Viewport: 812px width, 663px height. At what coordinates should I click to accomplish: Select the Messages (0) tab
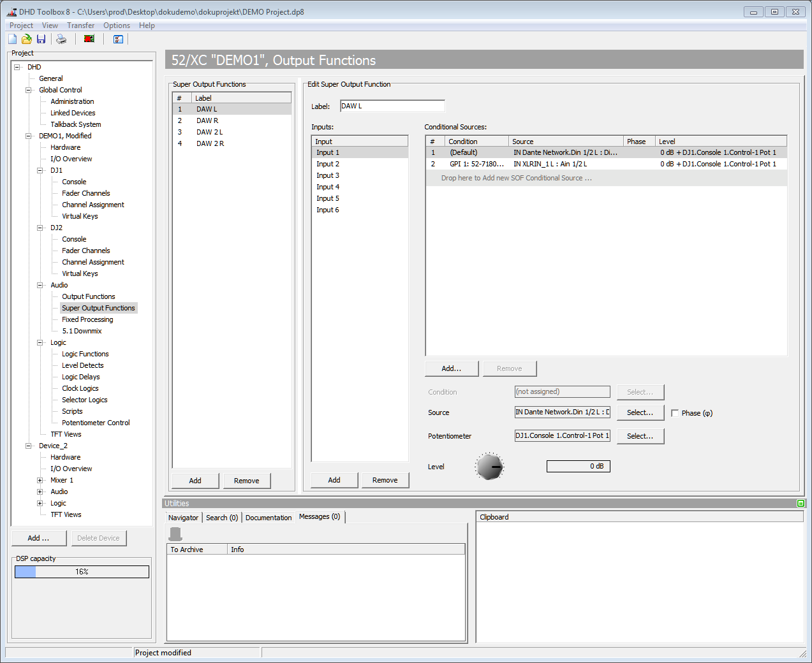coord(320,516)
